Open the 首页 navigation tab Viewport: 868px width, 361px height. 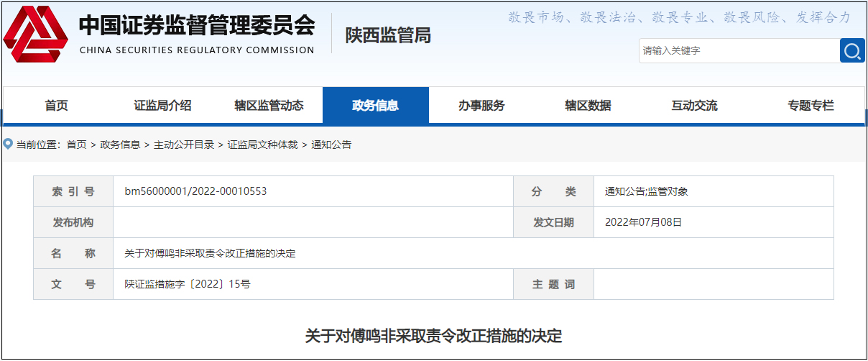(x=57, y=106)
